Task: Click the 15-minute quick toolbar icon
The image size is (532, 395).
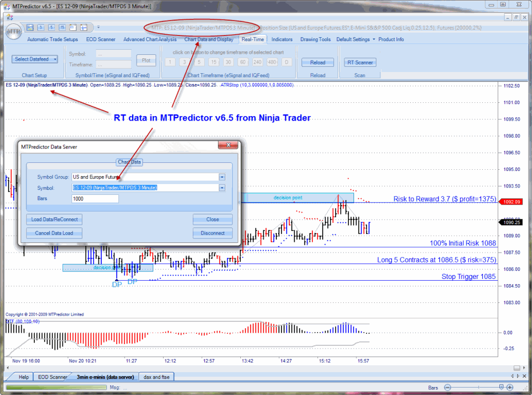Action: pos(62,27)
